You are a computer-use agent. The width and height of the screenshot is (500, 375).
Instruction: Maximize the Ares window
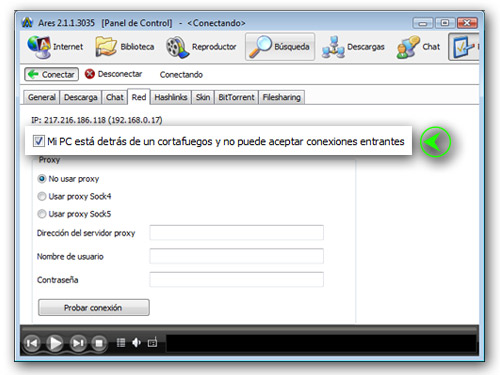(x=445, y=23)
